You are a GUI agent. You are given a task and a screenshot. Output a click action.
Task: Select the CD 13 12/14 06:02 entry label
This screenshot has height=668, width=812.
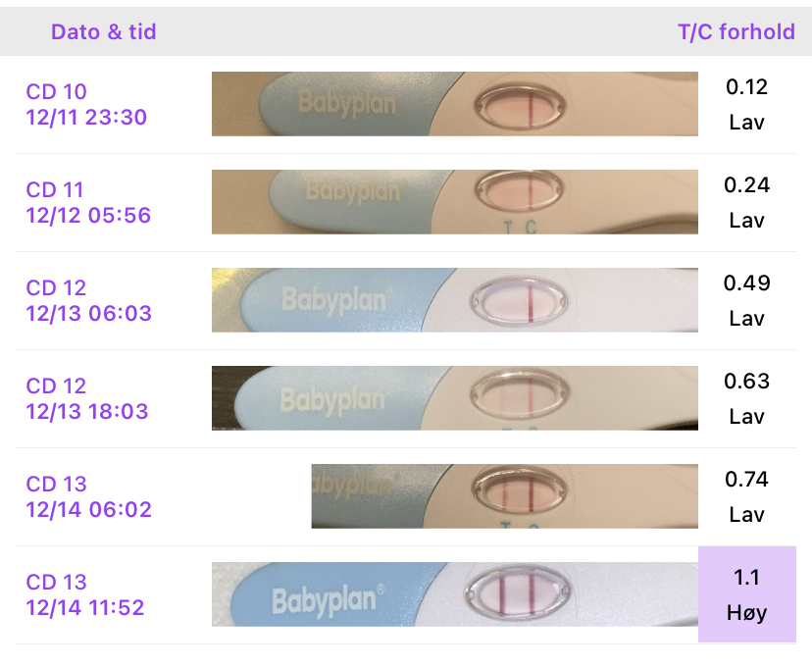coord(86,496)
